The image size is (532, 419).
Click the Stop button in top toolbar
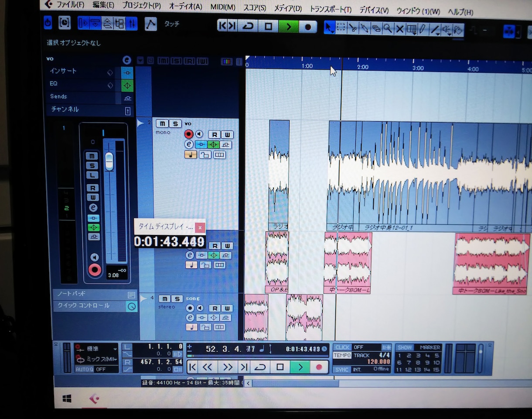(268, 27)
